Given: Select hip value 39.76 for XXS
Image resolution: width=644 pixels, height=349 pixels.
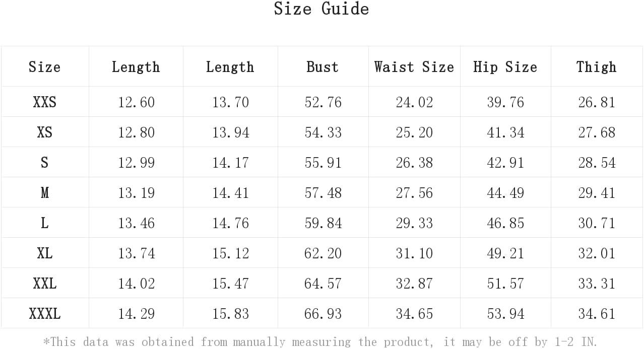Looking at the screenshot, I should point(505,102).
